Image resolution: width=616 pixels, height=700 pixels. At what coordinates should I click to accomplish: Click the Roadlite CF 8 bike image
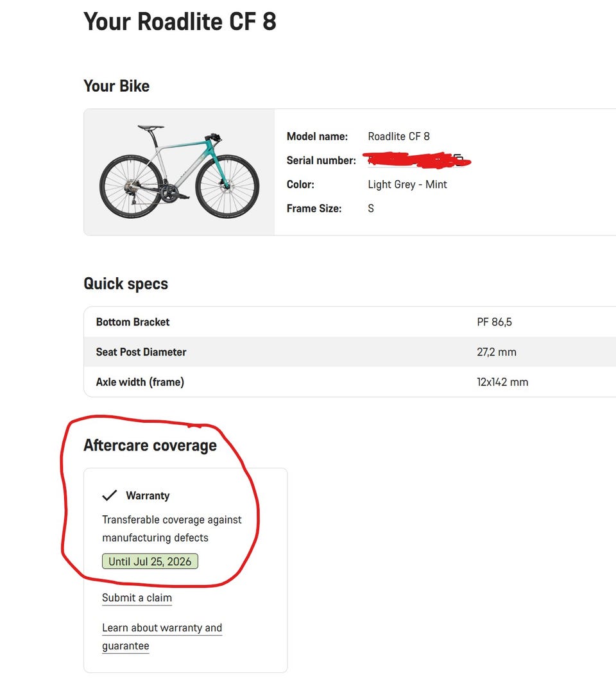click(x=179, y=172)
